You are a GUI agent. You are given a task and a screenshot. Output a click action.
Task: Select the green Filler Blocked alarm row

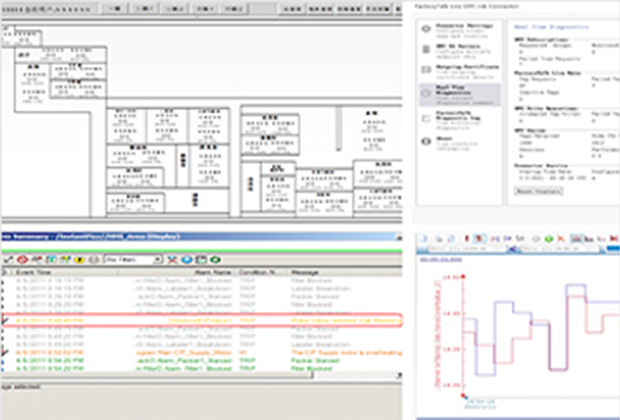click(x=202, y=369)
